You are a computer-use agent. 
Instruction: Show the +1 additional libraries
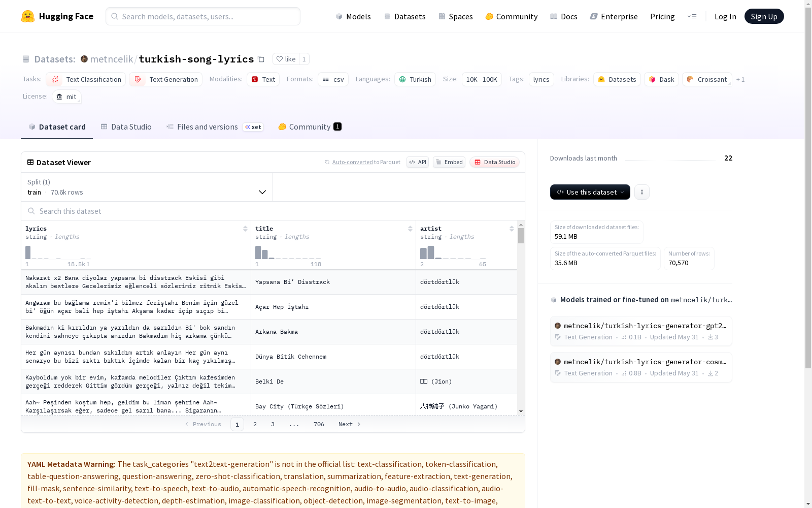tap(740, 79)
